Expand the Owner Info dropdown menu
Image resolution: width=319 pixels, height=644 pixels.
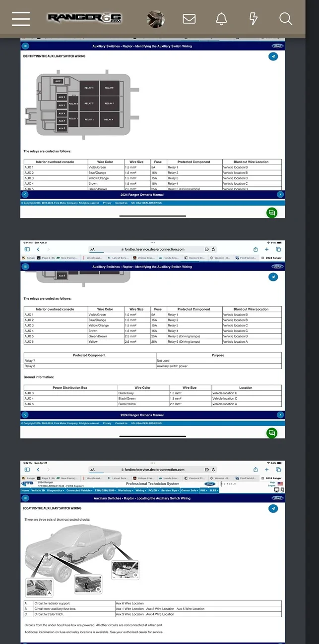click(189, 490)
